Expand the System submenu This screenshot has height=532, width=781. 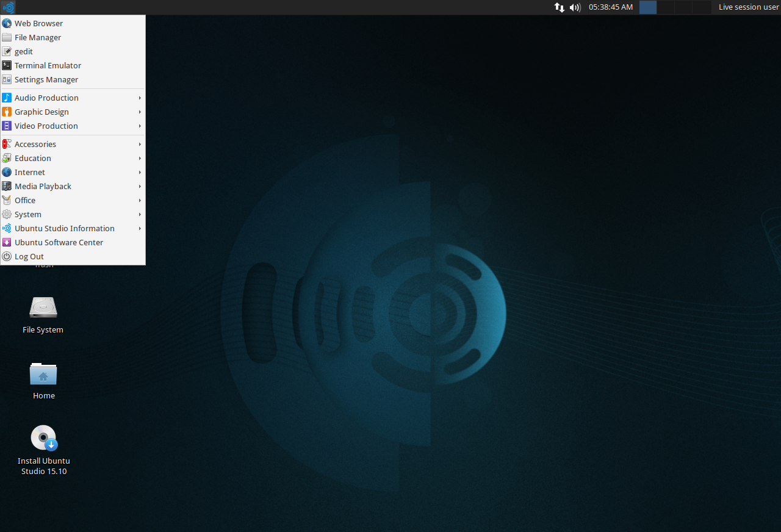coord(27,214)
